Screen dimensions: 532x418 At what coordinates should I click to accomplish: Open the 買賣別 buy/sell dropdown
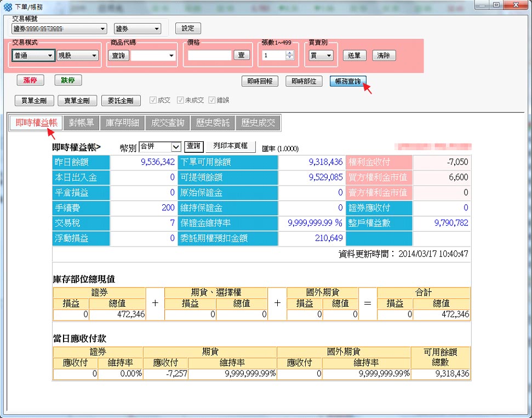[x=321, y=56]
